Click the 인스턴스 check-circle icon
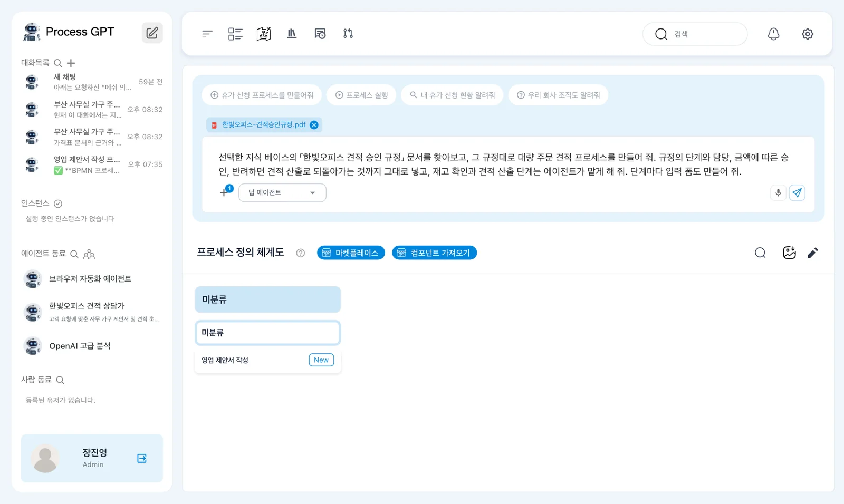This screenshot has height=504, width=844. [58, 204]
